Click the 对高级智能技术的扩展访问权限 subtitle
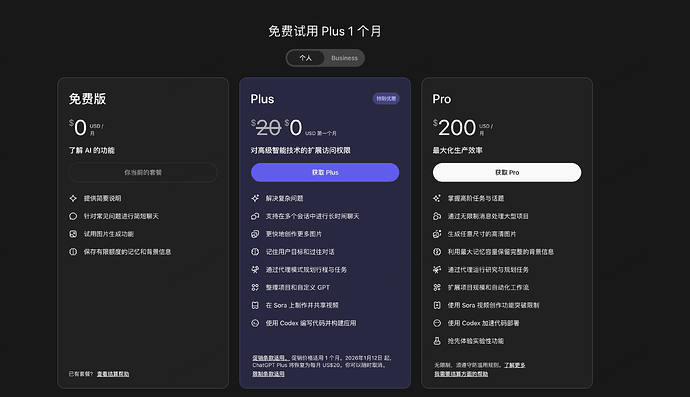Viewport: 690px width, 397px height. pyautogui.click(x=301, y=151)
